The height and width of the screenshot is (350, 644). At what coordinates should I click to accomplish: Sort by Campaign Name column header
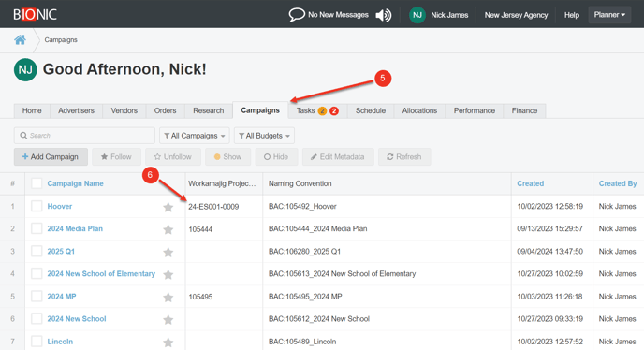75,183
